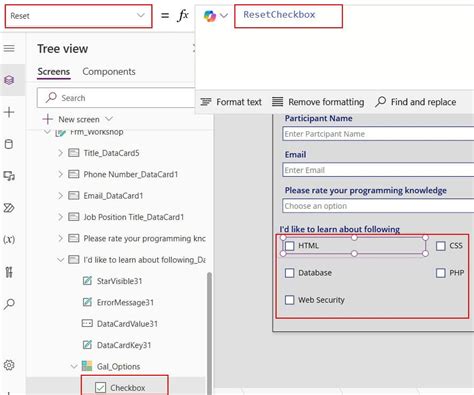Click the Remove formatting icon
This screenshot has width=474, height=395.
pyautogui.click(x=277, y=102)
